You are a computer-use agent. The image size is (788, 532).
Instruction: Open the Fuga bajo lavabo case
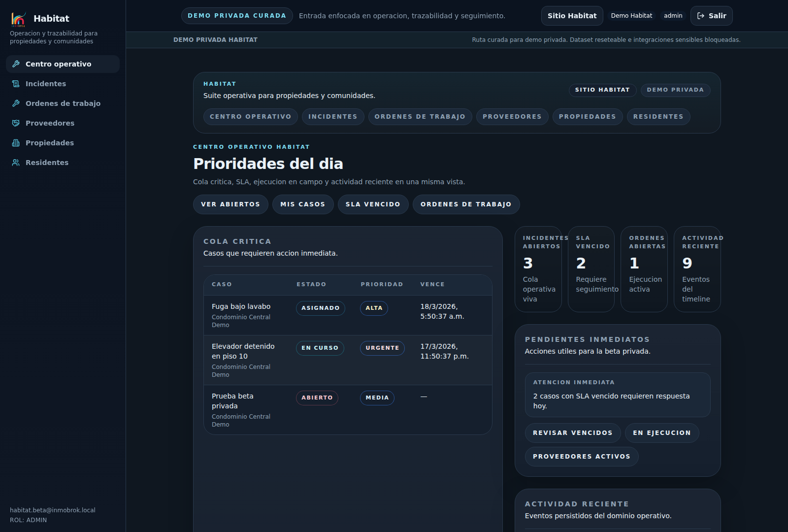241,306
